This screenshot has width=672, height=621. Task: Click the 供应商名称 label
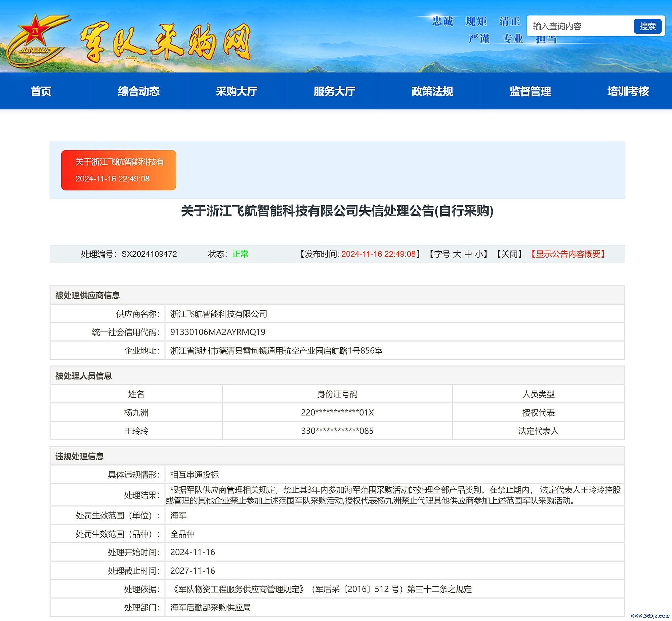pyautogui.click(x=138, y=314)
